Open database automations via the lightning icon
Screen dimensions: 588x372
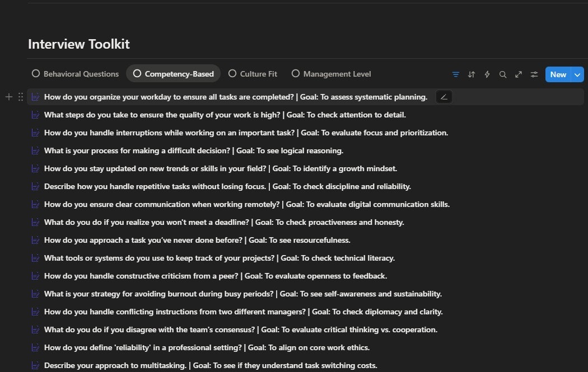tap(487, 74)
